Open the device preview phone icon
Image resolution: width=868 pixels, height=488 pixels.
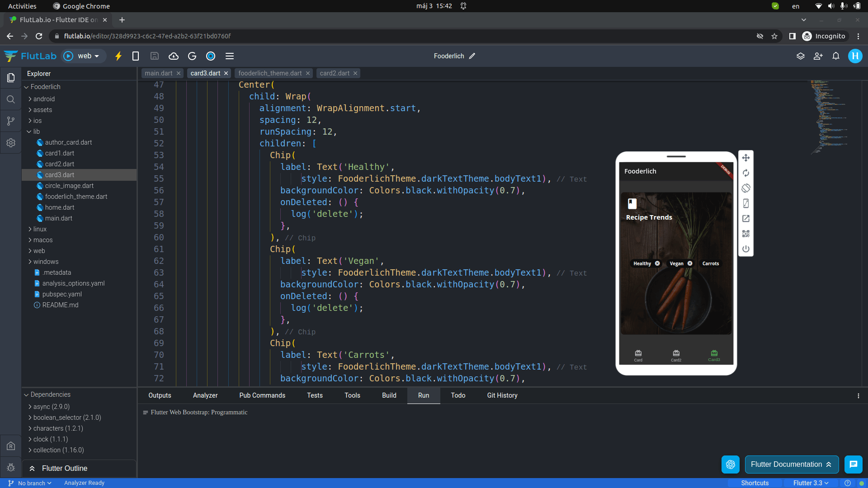(135, 56)
